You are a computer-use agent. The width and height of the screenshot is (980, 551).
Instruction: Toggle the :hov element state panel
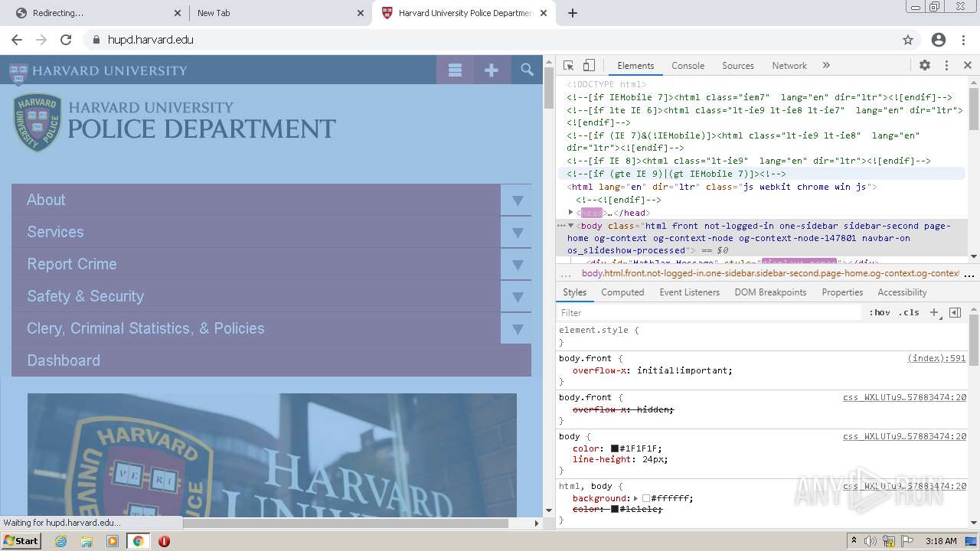click(x=880, y=312)
